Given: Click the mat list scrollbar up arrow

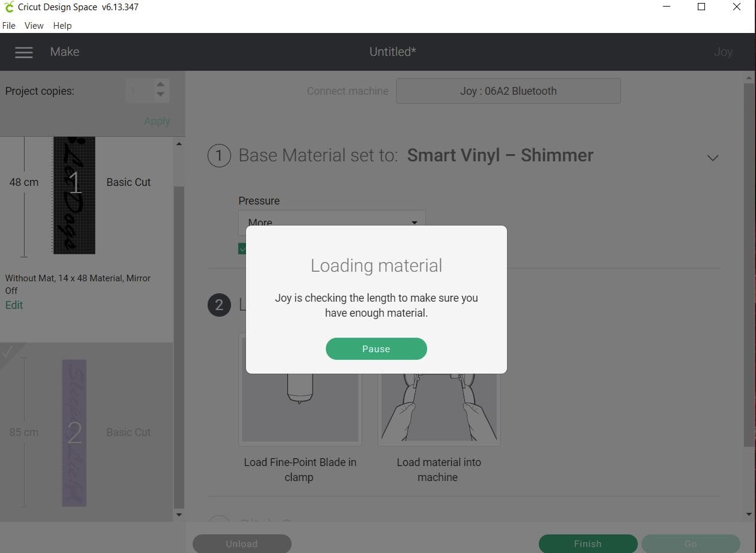Looking at the screenshot, I should click(x=179, y=143).
